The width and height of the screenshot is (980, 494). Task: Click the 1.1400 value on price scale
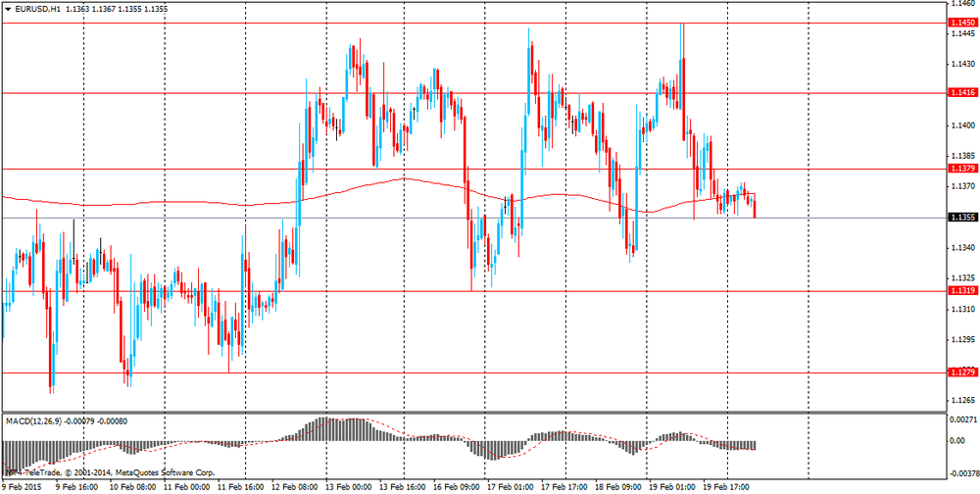[x=961, y=125]
